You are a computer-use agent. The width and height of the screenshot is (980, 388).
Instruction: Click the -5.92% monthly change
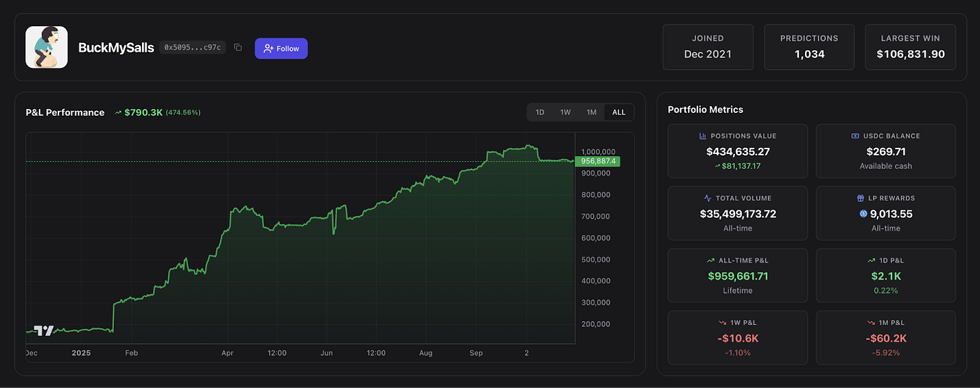[x=886, y=352]
